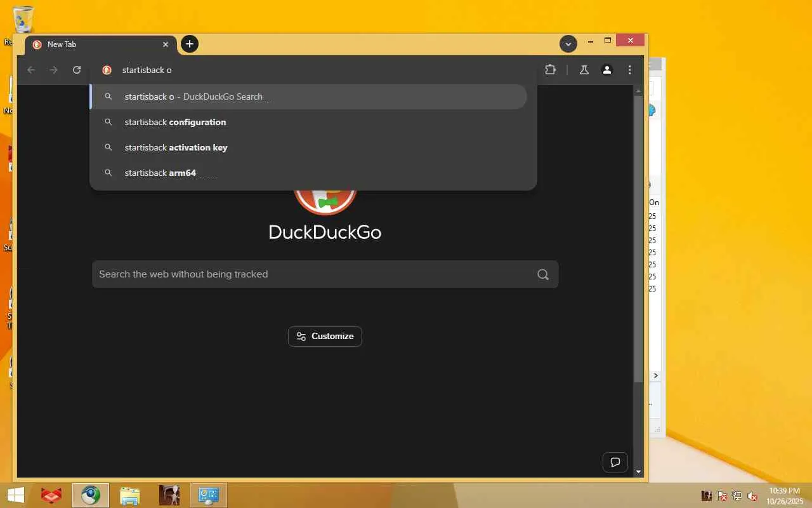This screenshot has height=508, width=812.
Task: Open the figure-picture app in the taskbar
Action: [x=169, y=495]
